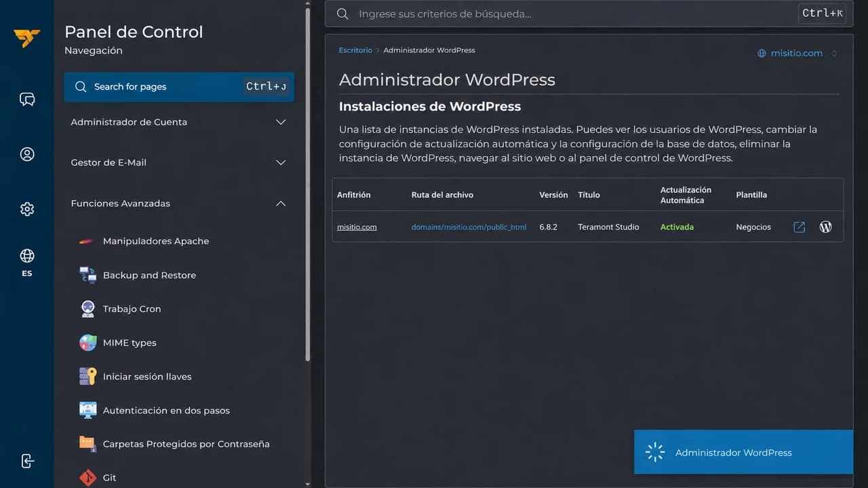The image size is (868, 488).
Task: Open domains/misitio.com/public_html path link
Action: pos(469,227)
